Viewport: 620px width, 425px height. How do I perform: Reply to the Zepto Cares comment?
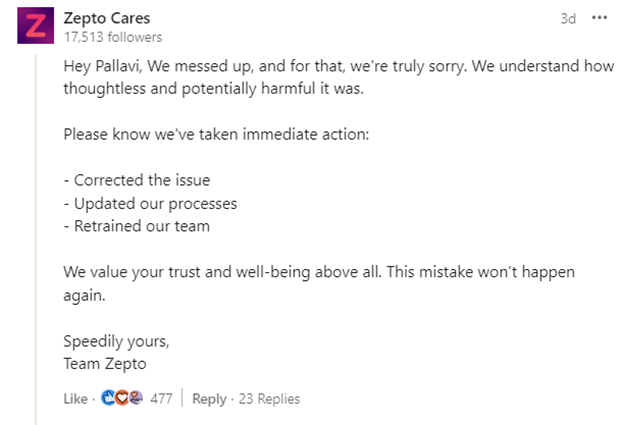(x=209, y=399)
